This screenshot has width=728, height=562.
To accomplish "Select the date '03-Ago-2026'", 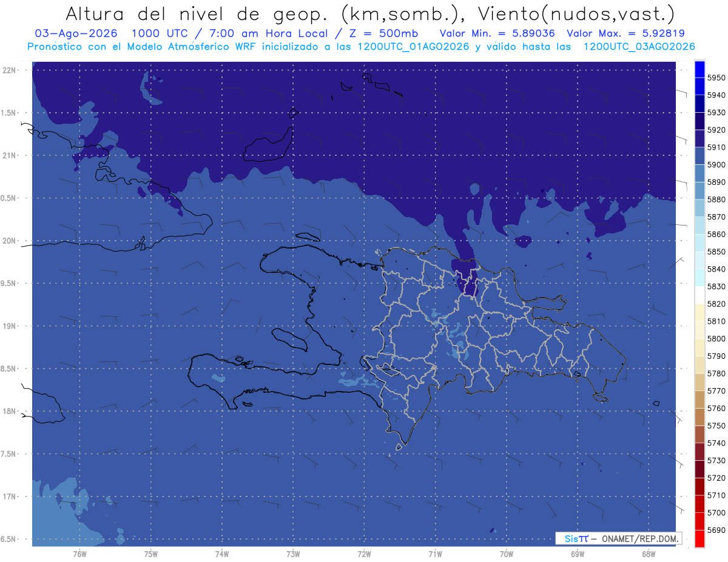I will tap(75, 33).
